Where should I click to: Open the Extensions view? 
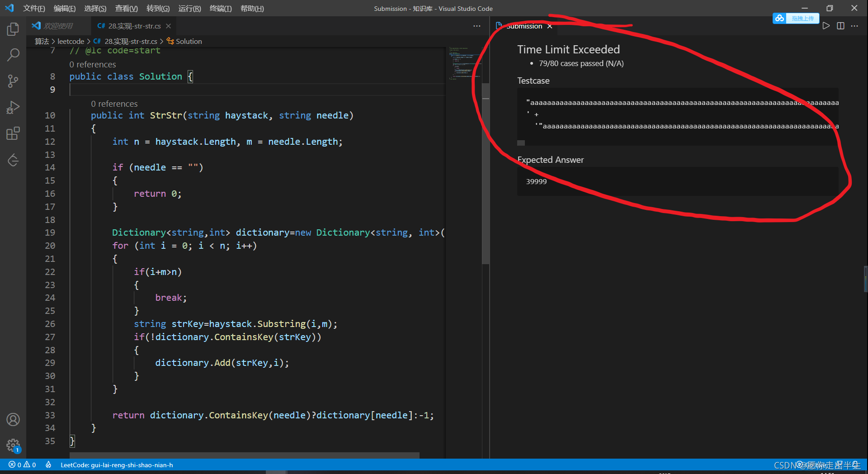[13, 134]
